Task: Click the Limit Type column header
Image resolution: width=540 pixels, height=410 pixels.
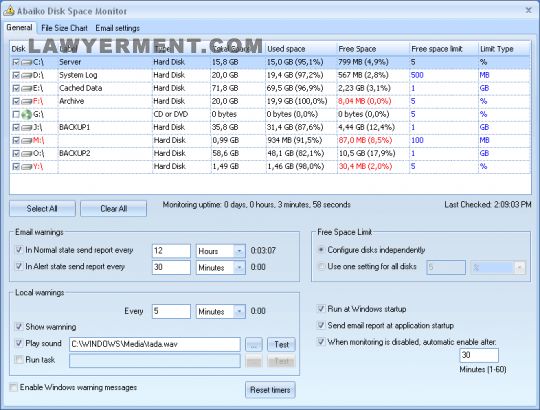Action: click(x=504, y=49)
